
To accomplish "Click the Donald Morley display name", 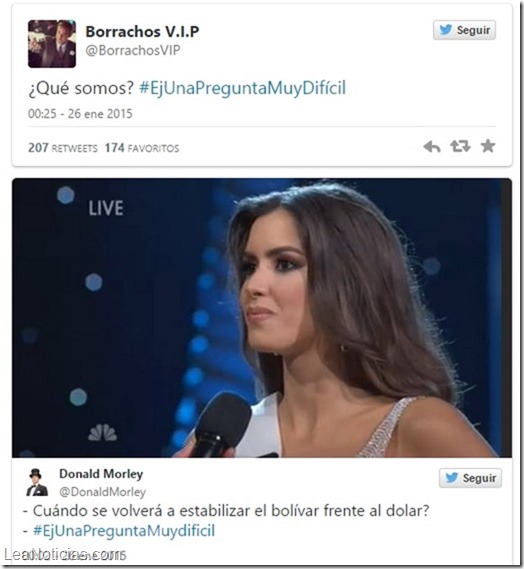I will tap(101, 474).
